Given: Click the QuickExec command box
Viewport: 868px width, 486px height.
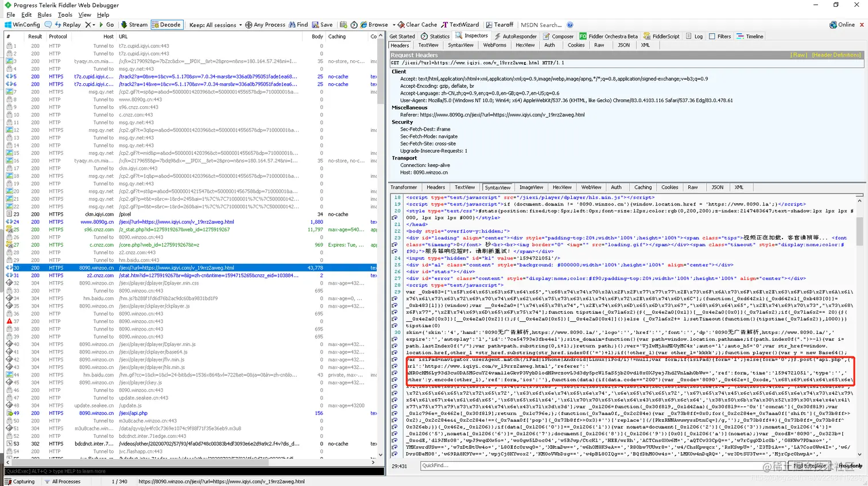Looking at the screenshot, I should (x=194, y=471).
